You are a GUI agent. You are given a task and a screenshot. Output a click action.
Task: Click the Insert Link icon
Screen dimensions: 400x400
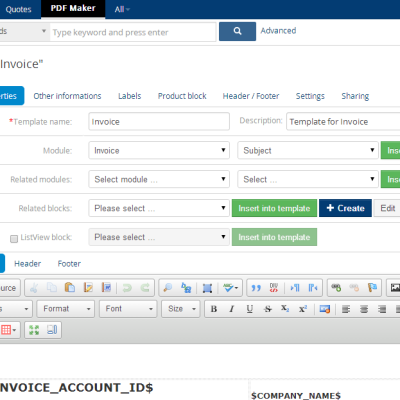[336, 288]
